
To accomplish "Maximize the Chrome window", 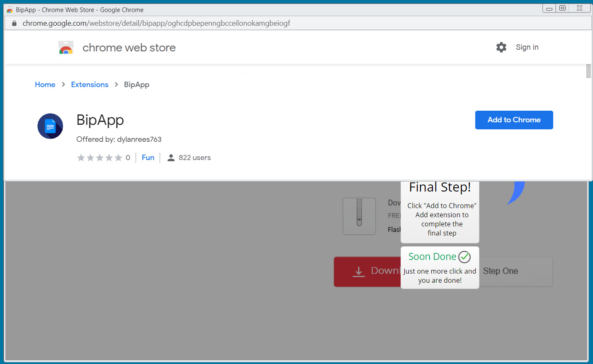I will (x=562, y=8).
